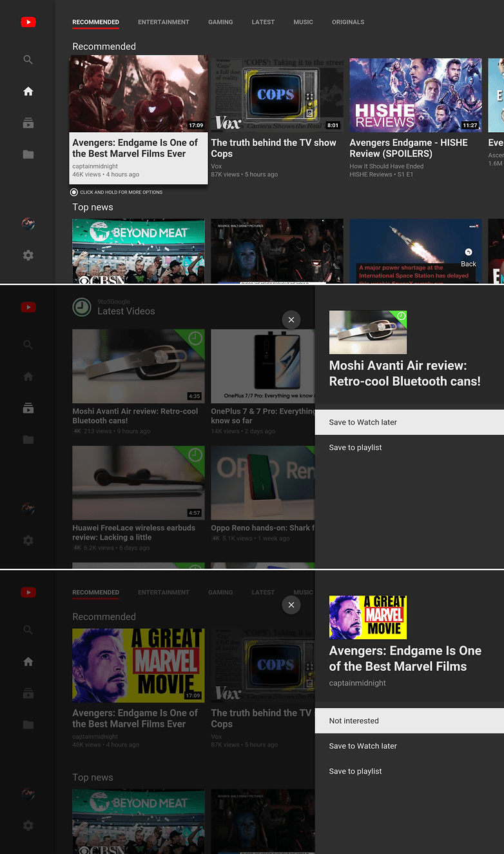The height and width of the screenshot is (854, 504).
Task: Click the 'Avengers Endgame - HISHE Review (SPOILERS)' title
Action: coord(409,148)
